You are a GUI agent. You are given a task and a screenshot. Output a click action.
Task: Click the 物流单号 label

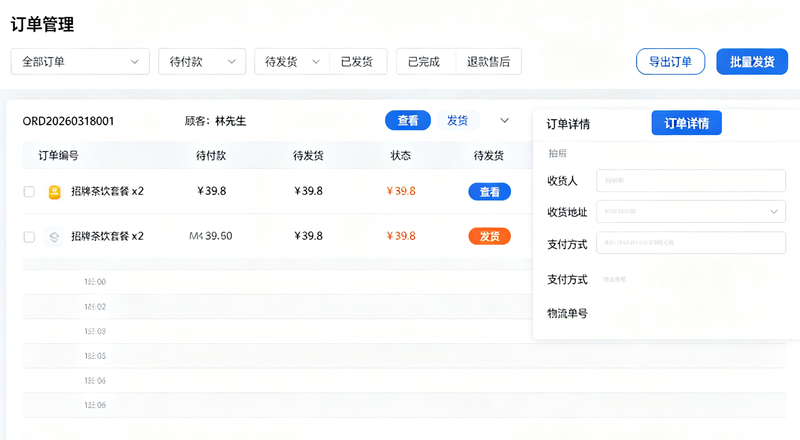[x=567, y=313]
